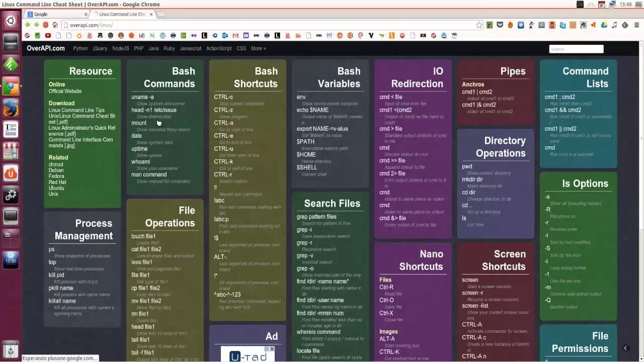Image resolution: width=644 pixels, height=362 pixels.
Task: Open the Unix related link
Action: pos(53,194)
